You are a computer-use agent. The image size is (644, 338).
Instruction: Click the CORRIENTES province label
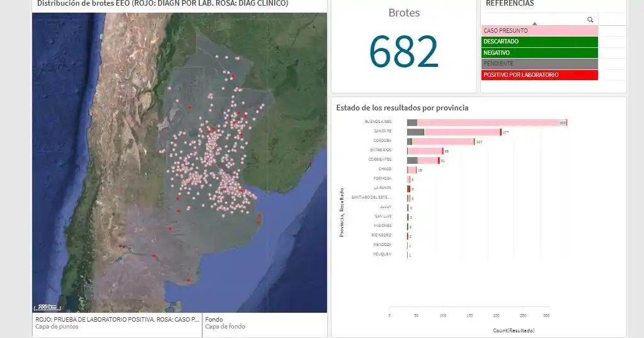click(379, 160)
